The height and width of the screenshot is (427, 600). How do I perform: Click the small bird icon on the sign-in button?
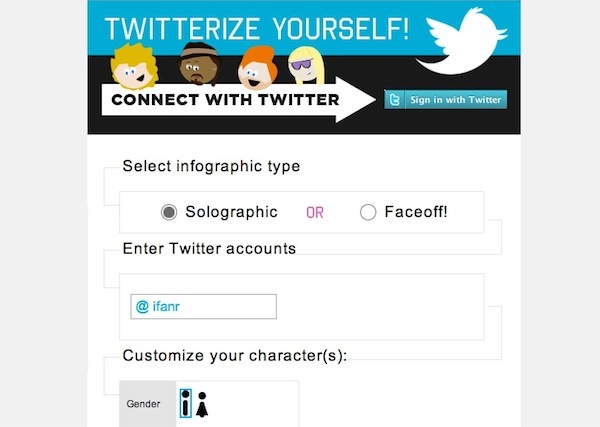click(395, 100)
